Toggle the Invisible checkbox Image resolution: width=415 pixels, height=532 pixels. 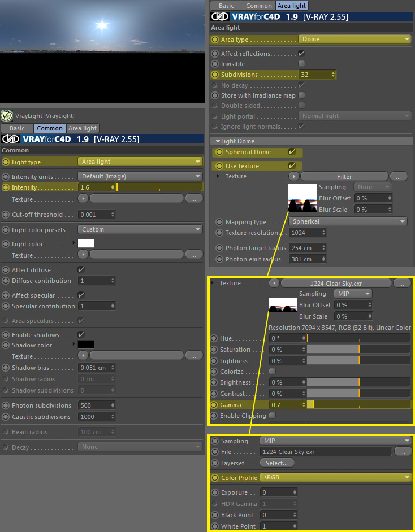click(301, 64)
